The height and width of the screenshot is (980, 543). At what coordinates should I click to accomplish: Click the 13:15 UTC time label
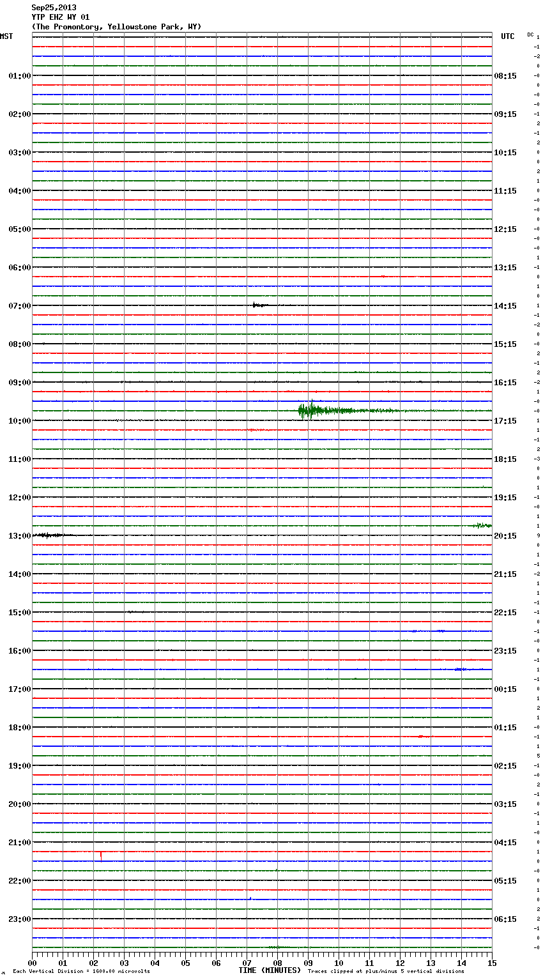click(x=505, y=268)
